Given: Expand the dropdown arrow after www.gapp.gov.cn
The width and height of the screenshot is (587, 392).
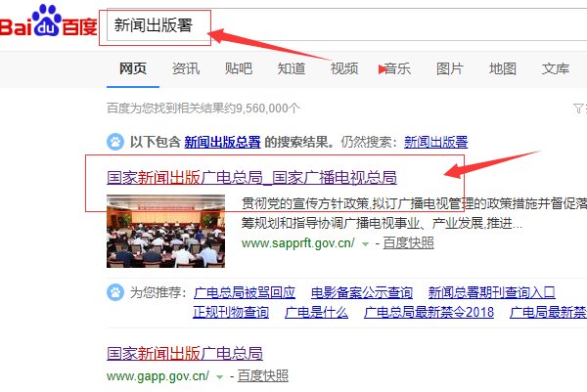Looking at the screenshot, I should [220, 377].
